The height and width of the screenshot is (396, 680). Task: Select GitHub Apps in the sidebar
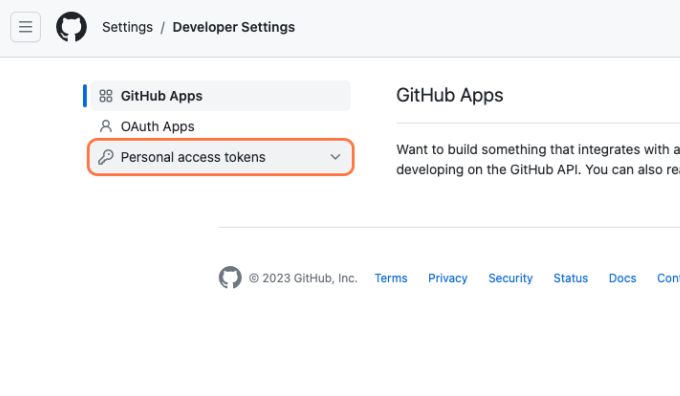point(221,96)
